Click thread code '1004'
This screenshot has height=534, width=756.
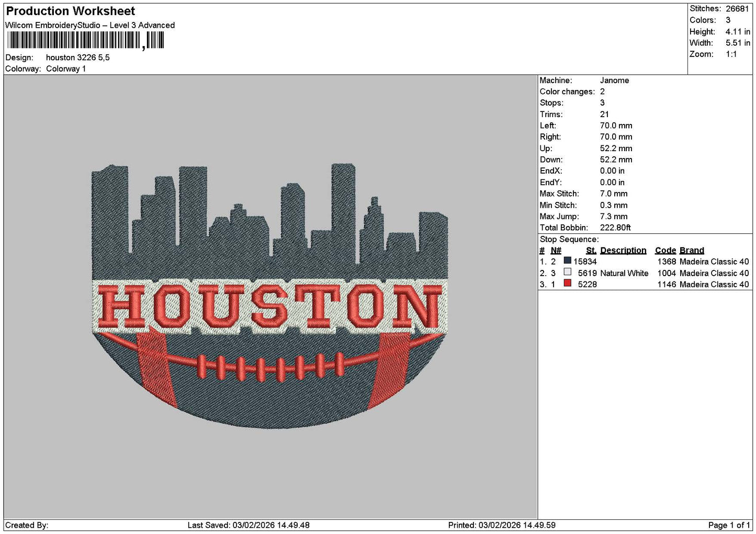pos(667,273)
